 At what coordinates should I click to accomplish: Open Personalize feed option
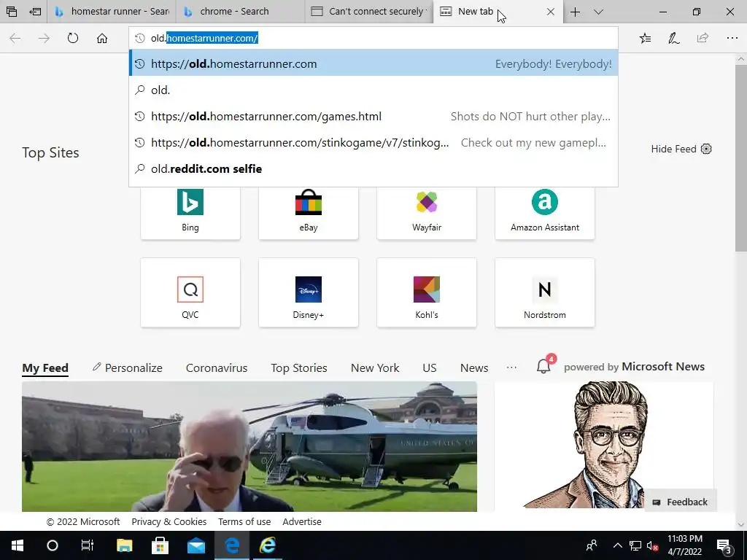128,368
